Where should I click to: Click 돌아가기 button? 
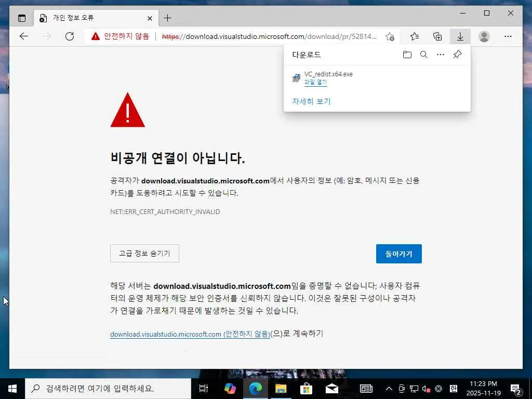(398, 254)
